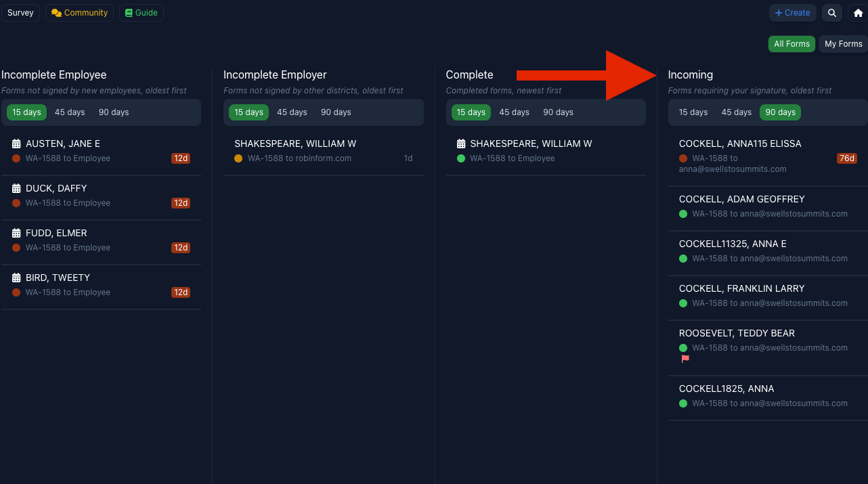
Task: Click green status dot under COCKELL, ADAM GEOFFREY
Action: [x=683, y=214]
